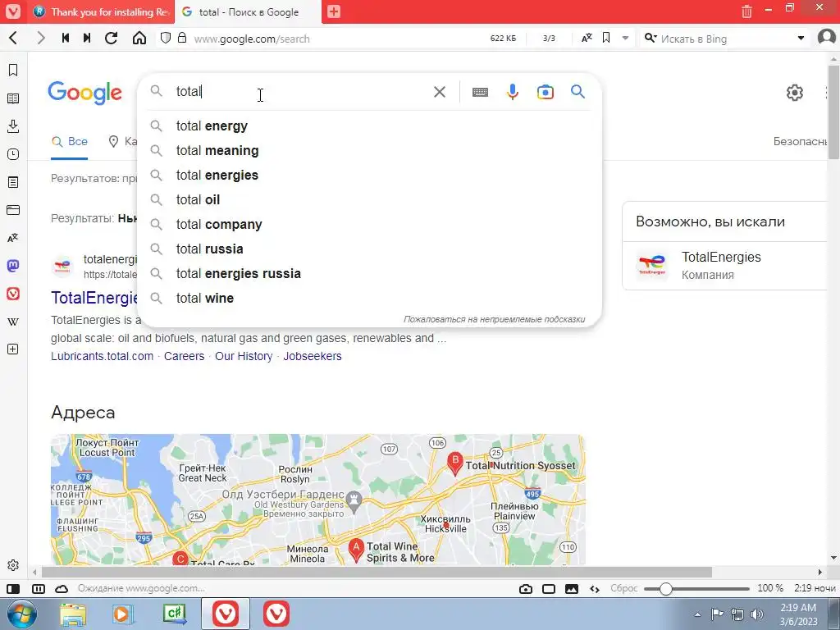Click the Bing search field

726,39
